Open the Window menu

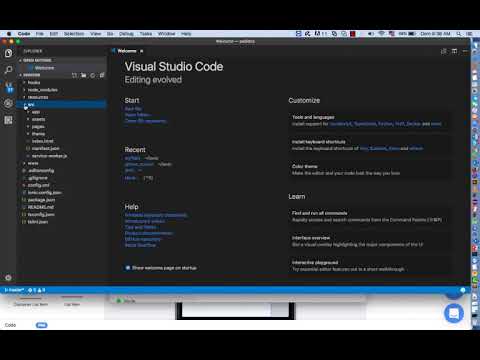(x=166, y=34)
